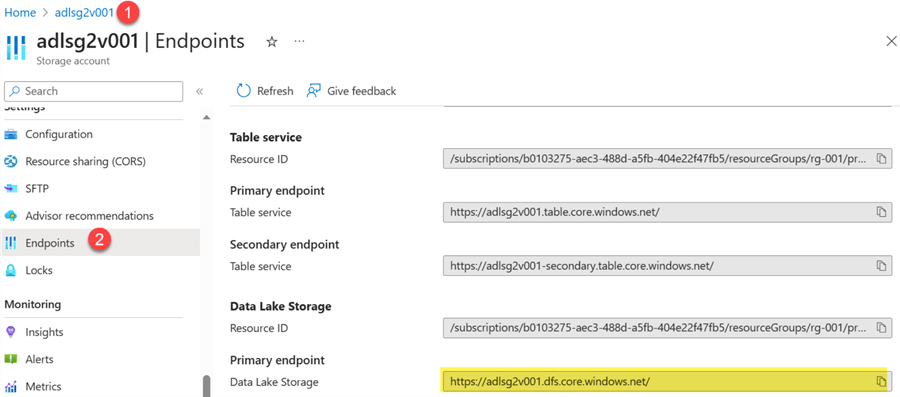Click the table.core.windows.net primary endpoint field
This screenshot has width=900, height=397.
pyautogui.click(x=668, y=212)
